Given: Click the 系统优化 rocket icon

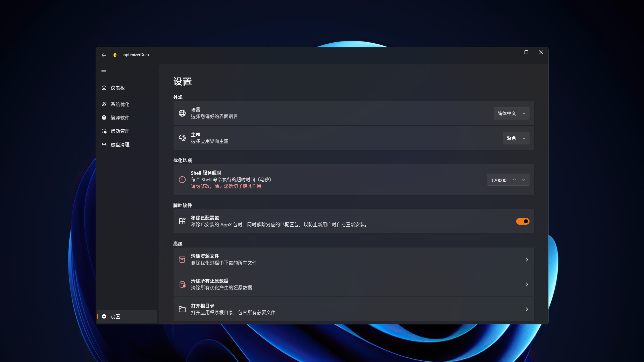Looking at the screenshot, I should 104,104.
